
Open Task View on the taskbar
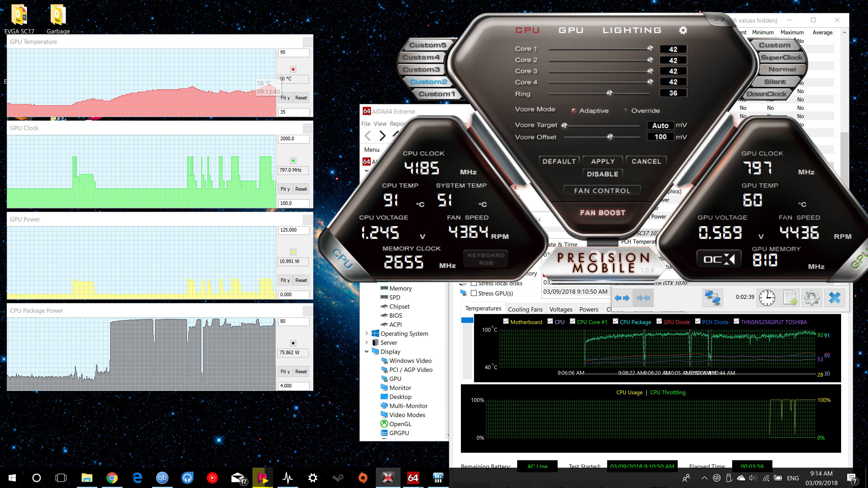click(x=61, y=478)
